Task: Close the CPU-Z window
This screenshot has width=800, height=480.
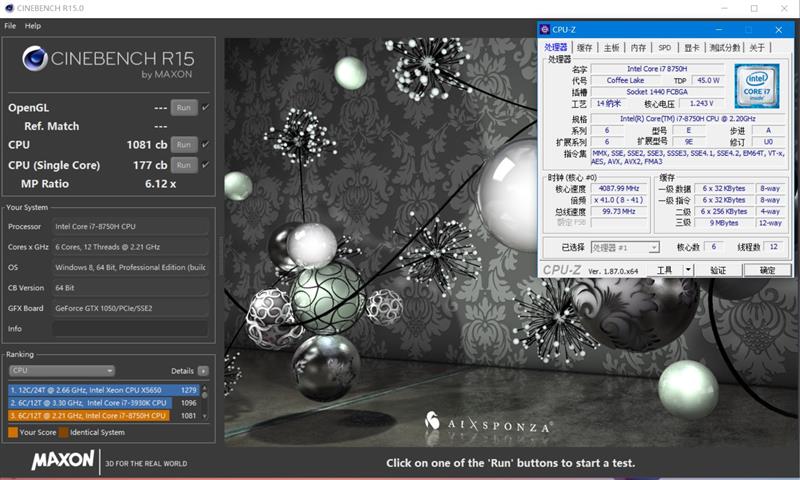Action: coord(779,30)
